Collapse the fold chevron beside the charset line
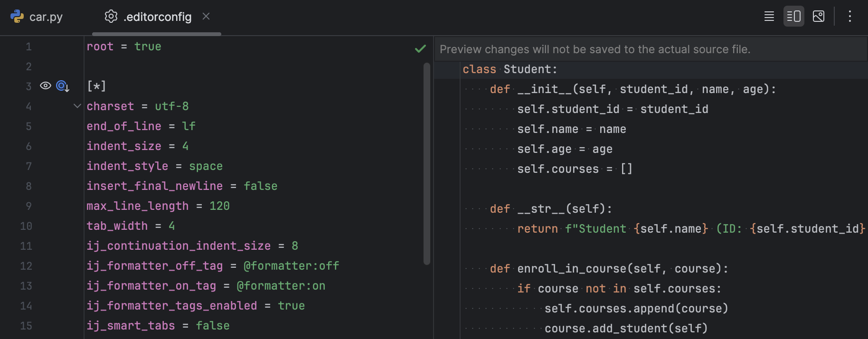 coord(77,106)
